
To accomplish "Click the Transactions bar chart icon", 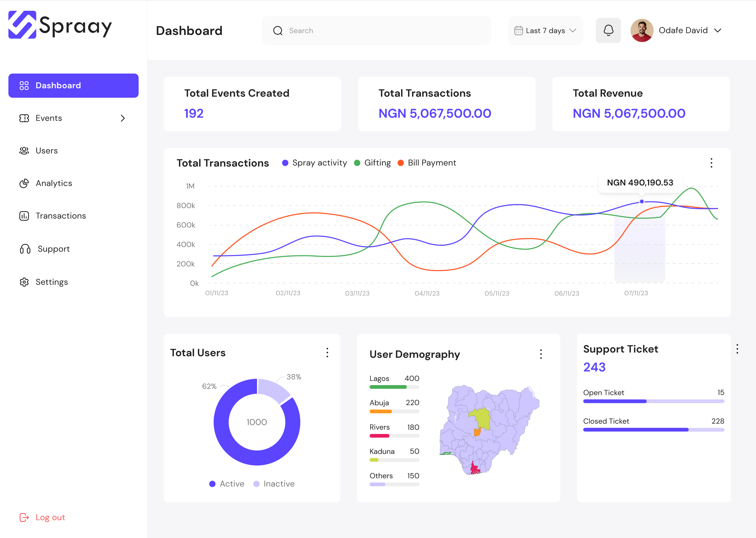I will (x=24, y=216).
